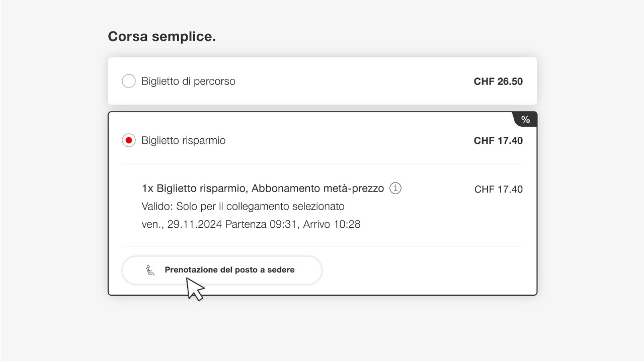644x362 pixels.
Task: Click the Corsa semplice heading
Action: [162, 36]
